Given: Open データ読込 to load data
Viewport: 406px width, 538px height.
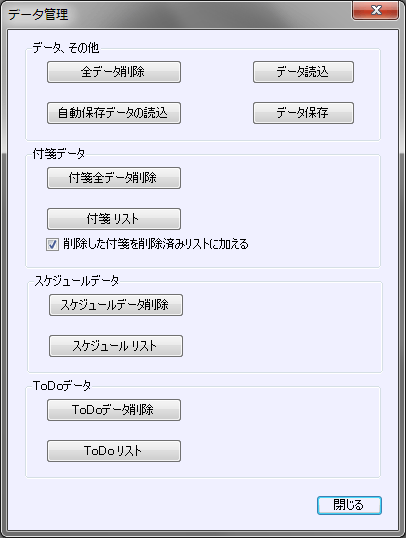Looking at the screenshot, I should pyautogui.click(x=303, y=72).
